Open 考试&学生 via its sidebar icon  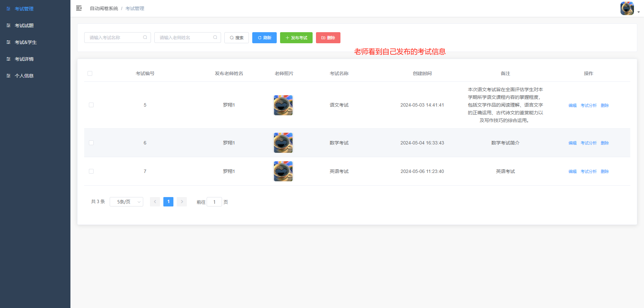8,42
